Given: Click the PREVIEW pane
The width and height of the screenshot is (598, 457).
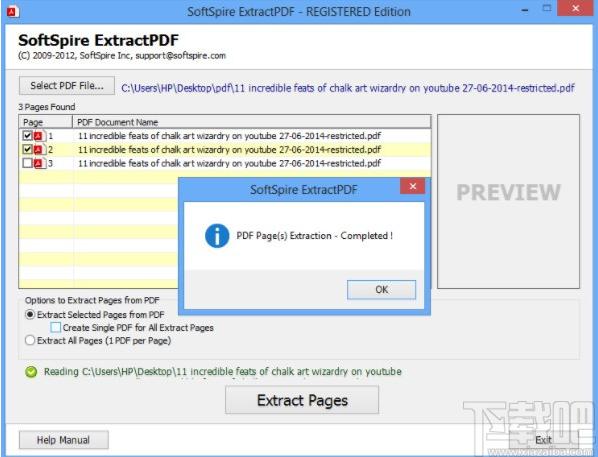Looking at the screenshot, I should 508,201.
